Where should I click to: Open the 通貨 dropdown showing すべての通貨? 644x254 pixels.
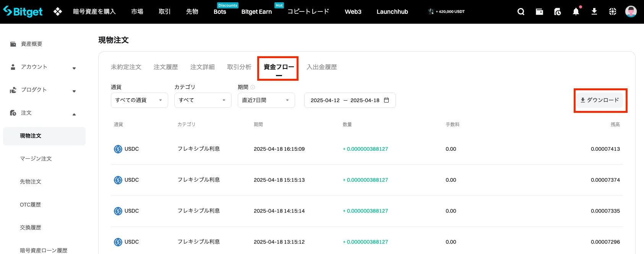[x=139, y=100]
